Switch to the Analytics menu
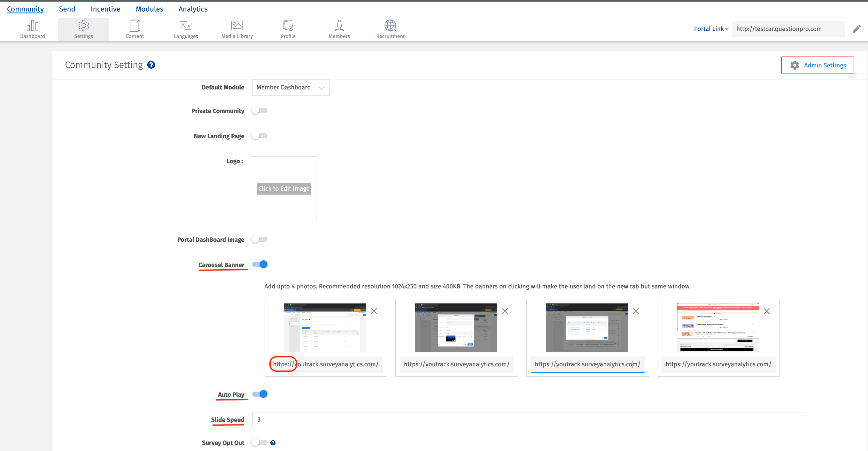 coord(193,9)
